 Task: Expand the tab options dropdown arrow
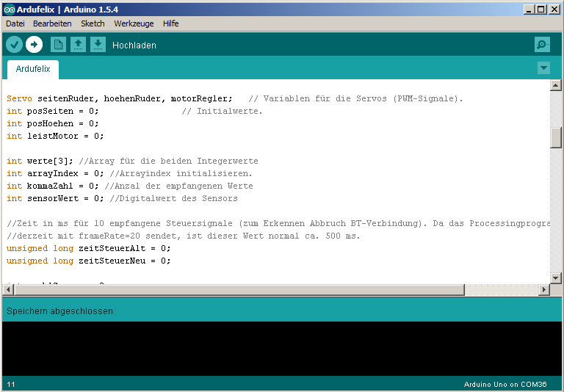click(x=543, y=68)
